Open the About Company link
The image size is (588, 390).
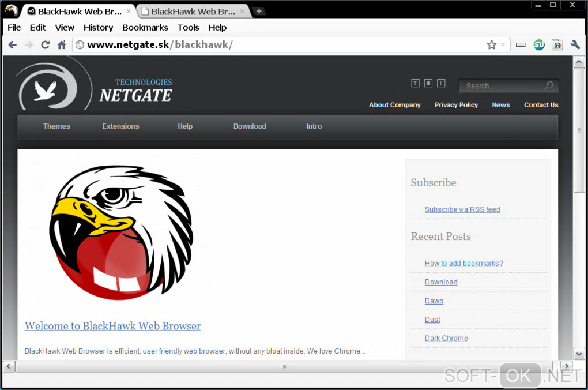tap(394, 105)
